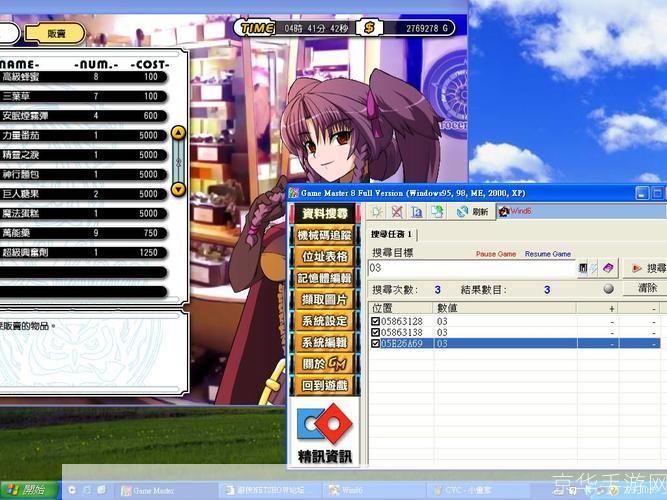Select 超級興奮劑 item row
The image size is (667, 500).
point(83,253)
